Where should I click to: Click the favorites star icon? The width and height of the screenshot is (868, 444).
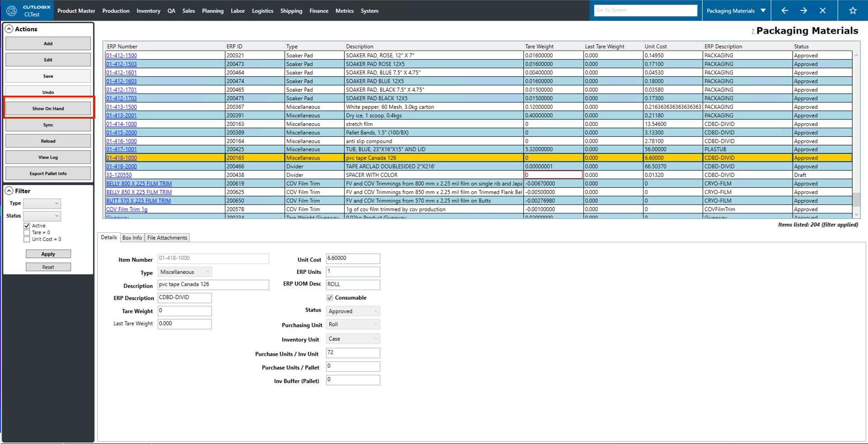[x=853, y=10]
